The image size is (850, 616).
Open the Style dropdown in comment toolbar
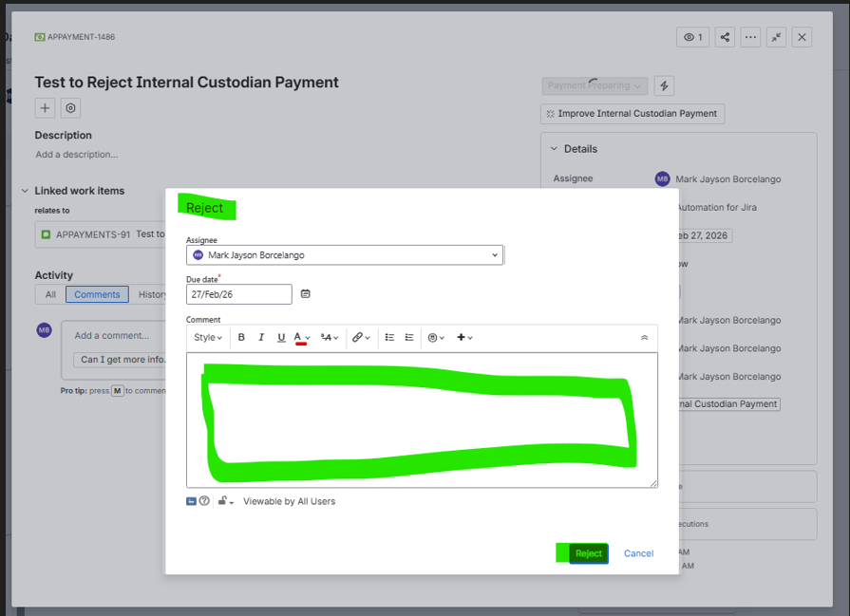pos(208,337)
